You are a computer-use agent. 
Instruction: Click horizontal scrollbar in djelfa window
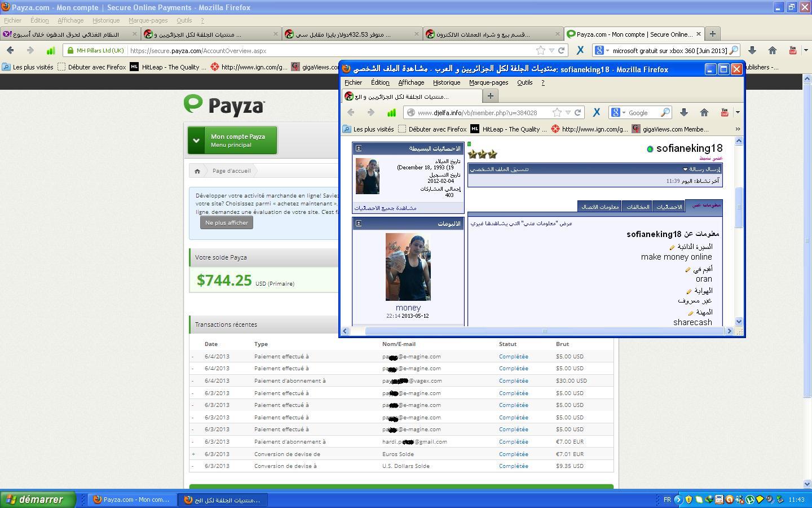pos(544,331)
